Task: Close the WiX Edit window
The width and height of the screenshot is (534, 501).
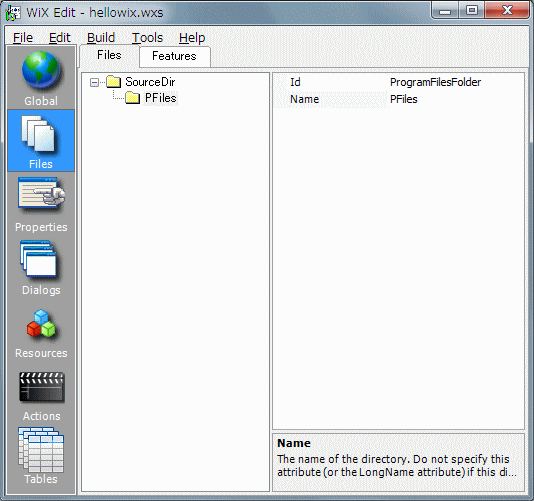Action: click(x=507, y=11)
